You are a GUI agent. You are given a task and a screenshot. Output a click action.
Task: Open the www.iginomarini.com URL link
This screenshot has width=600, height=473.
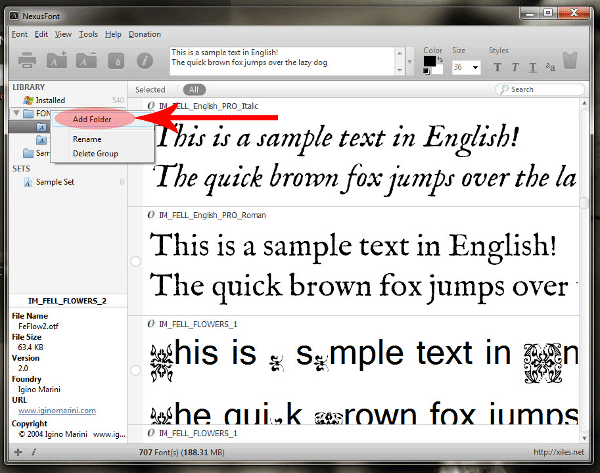pos(57,410)
